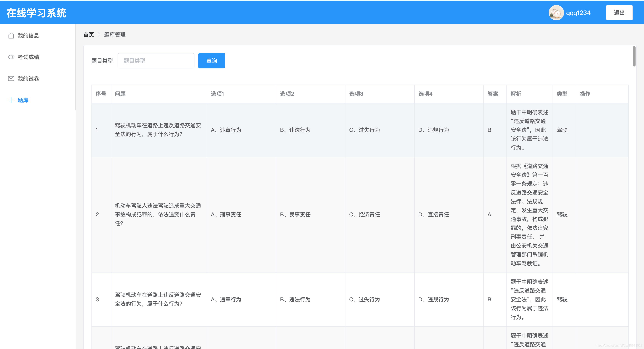644x349 pixels.
Task: Click the house icon beside 我的信息
Action: pyautogui.click(x=11, y=36)
